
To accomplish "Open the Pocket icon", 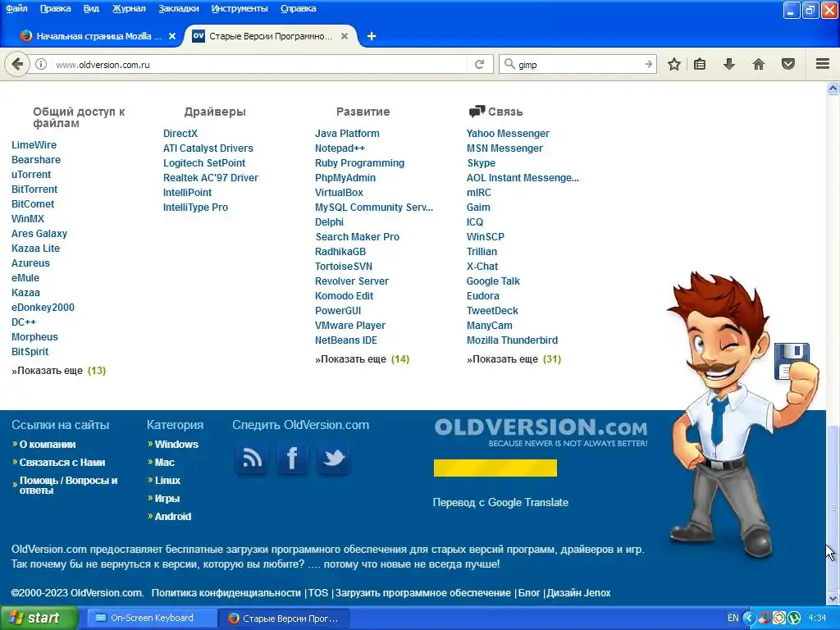I will click(788, 64).
